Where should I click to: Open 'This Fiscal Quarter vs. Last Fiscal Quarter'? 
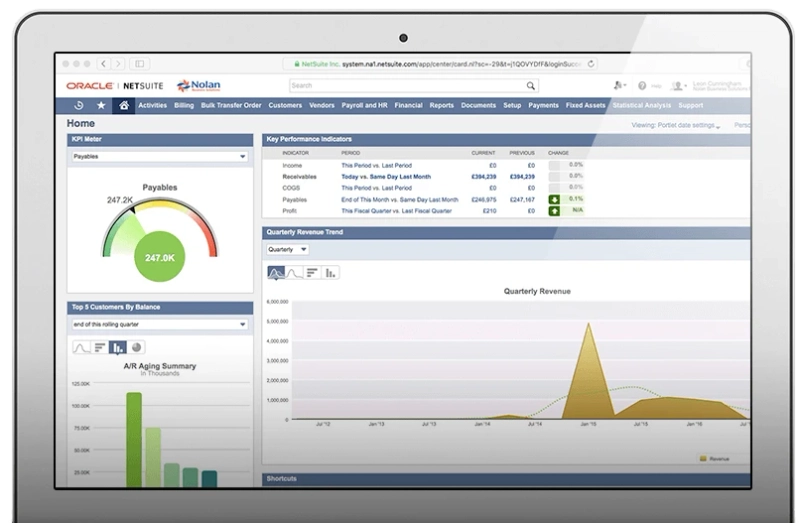coord(396,211)
